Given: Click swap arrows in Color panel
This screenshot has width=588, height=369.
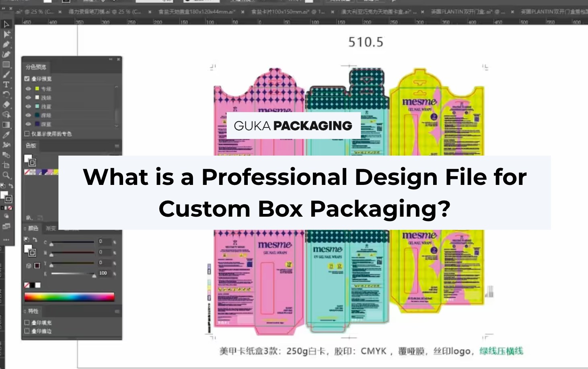Looking at the screenshot, I should pos(35,240).
